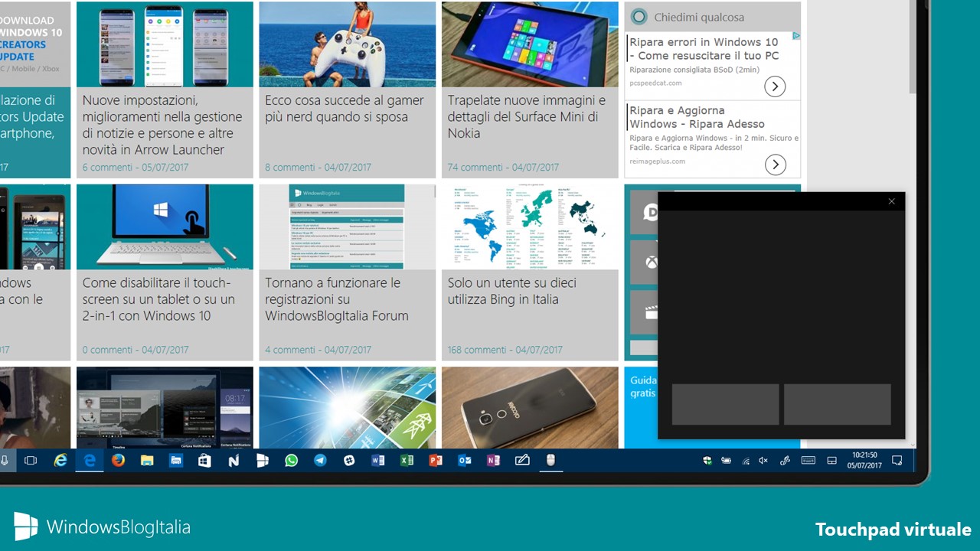Launch Telegram from the taskbar
This screenshot has height=551, width=980.
click(320, 461)
